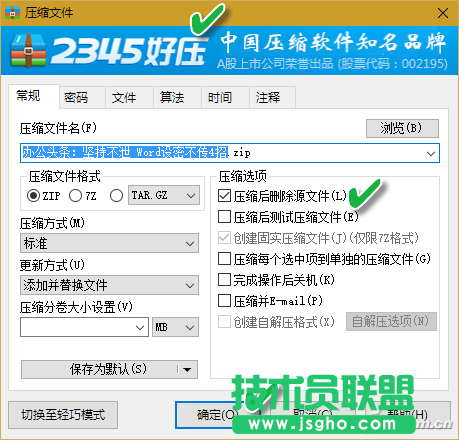Click the 浏览(B) browse button

tap(402, 128)
